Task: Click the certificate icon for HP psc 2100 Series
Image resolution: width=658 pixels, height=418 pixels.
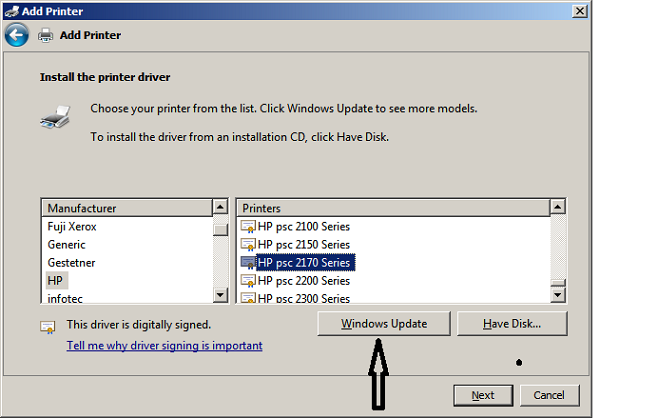Action: 248,227
